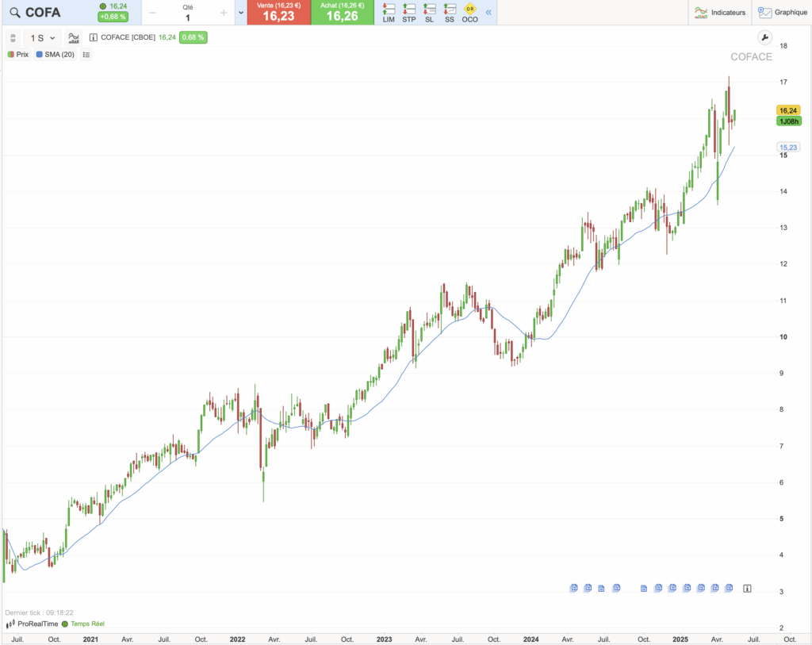This screenshot has width=812, height=645.
Task: Click the 2022 label on the time axis
Action: [237, 639]
